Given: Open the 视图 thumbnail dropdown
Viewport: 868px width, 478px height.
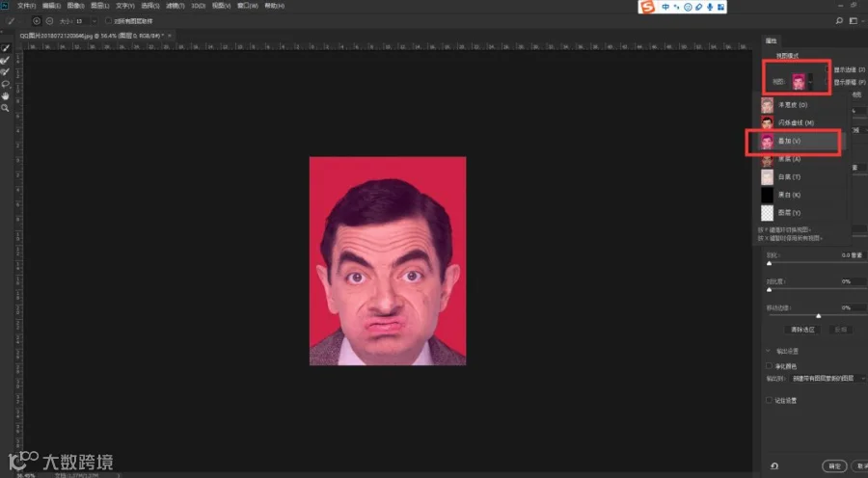Looking at the screenshot, I should click(x=802, y=82).
